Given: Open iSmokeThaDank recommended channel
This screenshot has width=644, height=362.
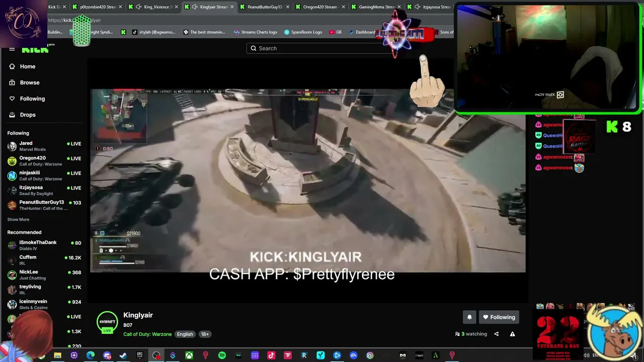Looking at the screenshot, I should [x=44, y=245].
